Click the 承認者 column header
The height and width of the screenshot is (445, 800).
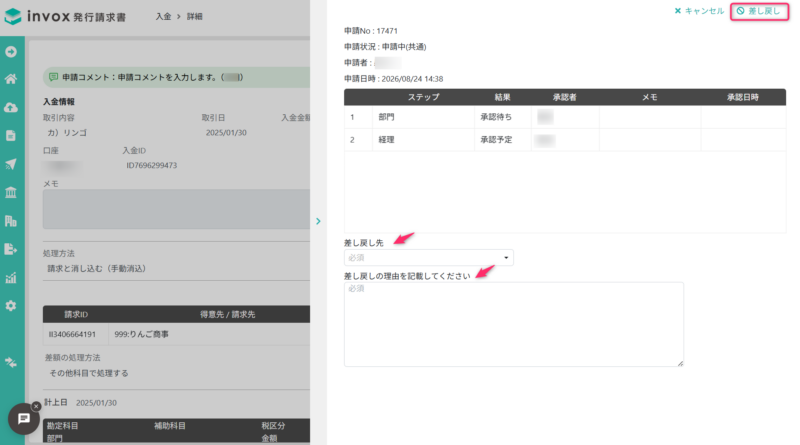click(565, 97)
